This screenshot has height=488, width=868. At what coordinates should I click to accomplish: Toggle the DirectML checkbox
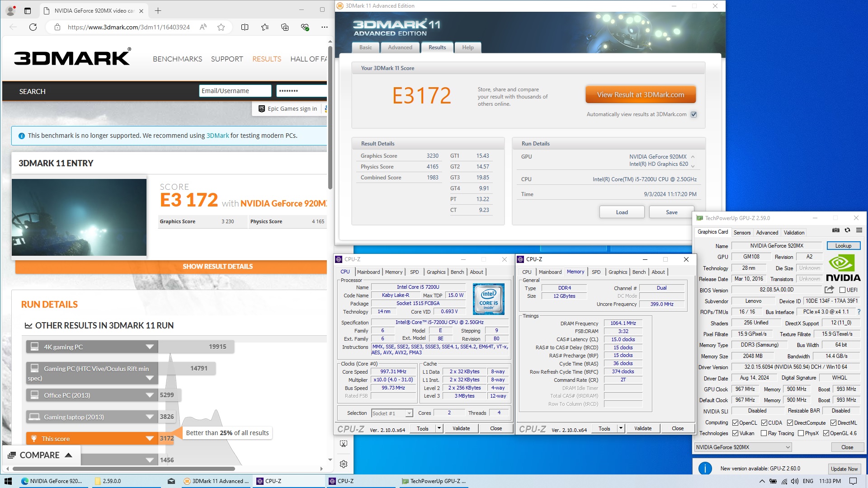click(834, 423)
